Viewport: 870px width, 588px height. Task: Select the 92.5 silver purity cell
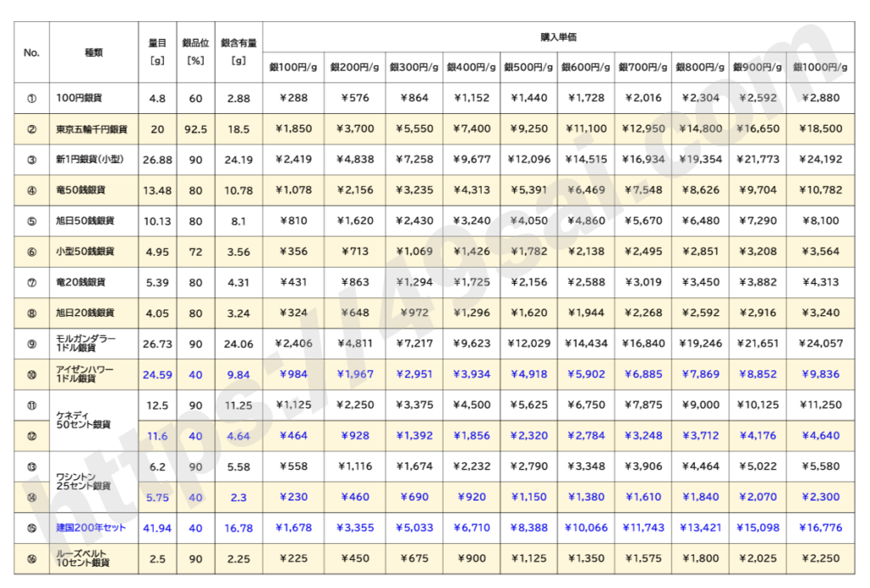(x=195, y=129)
